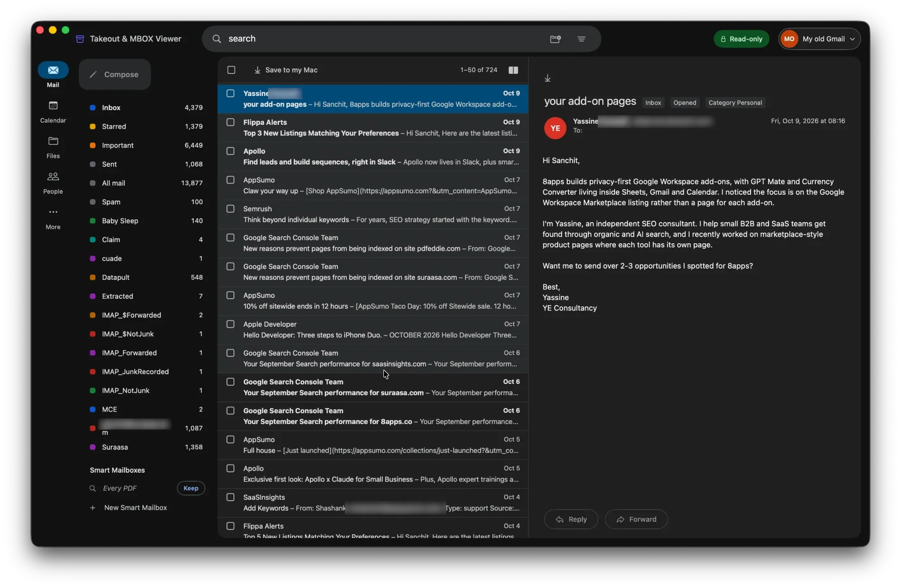Check the AppSumo Claw your way up checkbox

click(x=231, y=180)
